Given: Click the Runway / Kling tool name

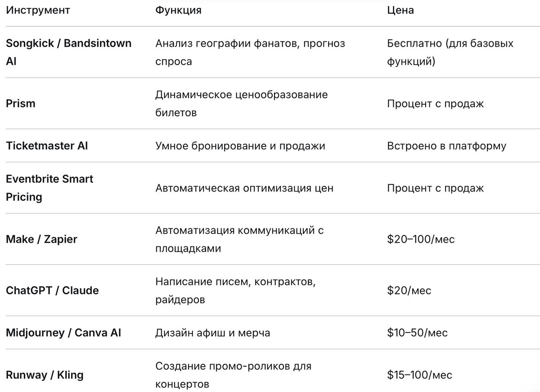Looking at the screenshot, I should pos(45,375).
